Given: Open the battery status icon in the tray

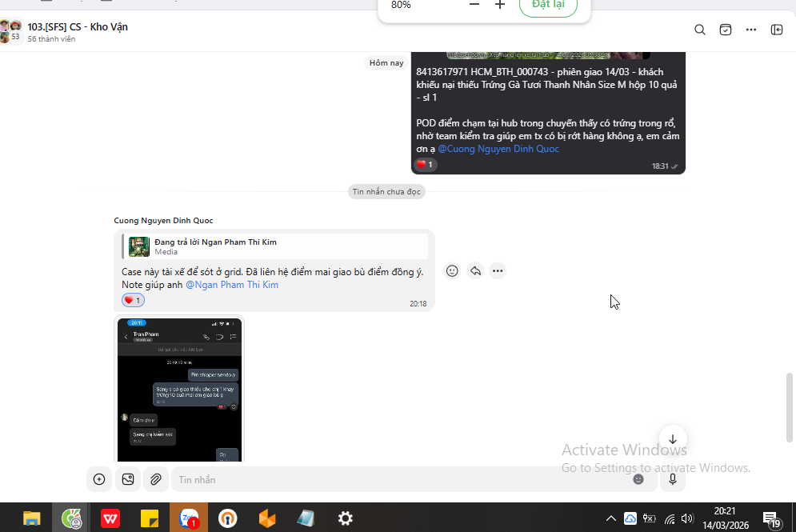Looking at the screenshot, I should point(650,518).
